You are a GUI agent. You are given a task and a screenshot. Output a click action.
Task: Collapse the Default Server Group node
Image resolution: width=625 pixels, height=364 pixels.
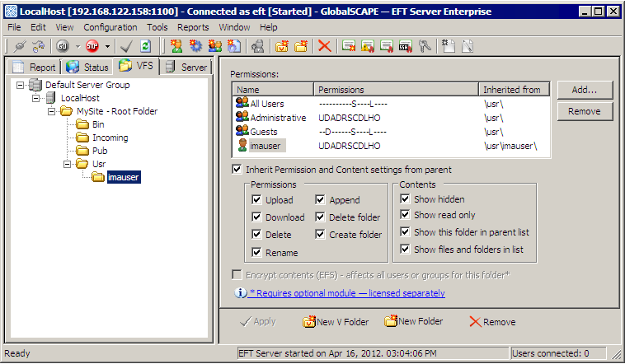(x=20, y=85)
